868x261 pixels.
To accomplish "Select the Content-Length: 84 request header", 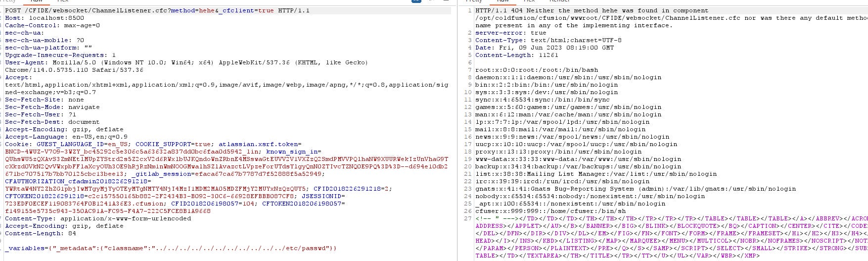I will click(x=41, y=233).
